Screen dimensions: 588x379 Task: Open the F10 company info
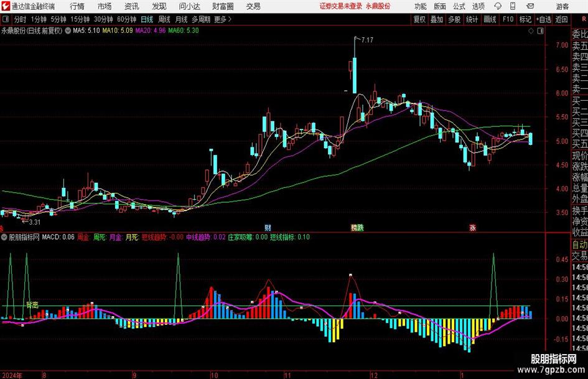tap(508, 19)
